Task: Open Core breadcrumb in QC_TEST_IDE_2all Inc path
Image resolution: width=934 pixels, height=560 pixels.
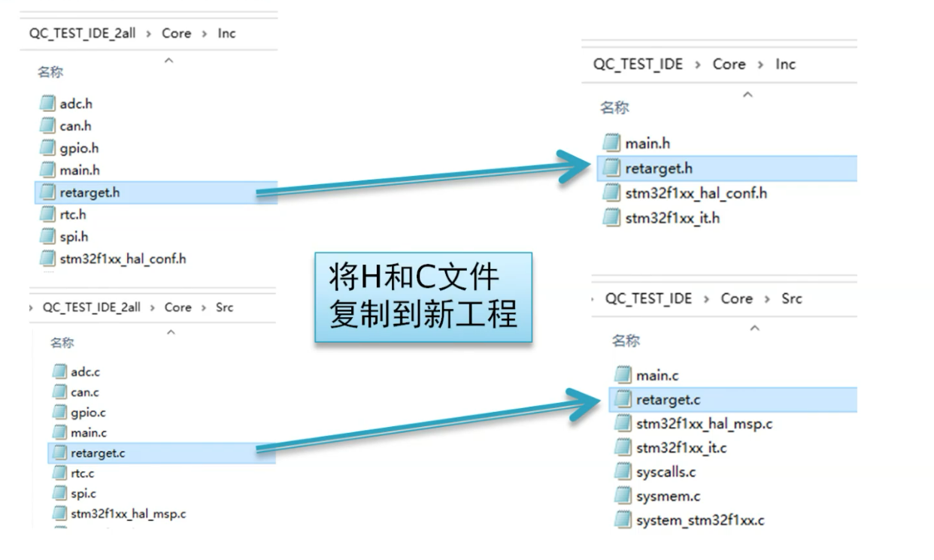Action: tap(177, 33)
